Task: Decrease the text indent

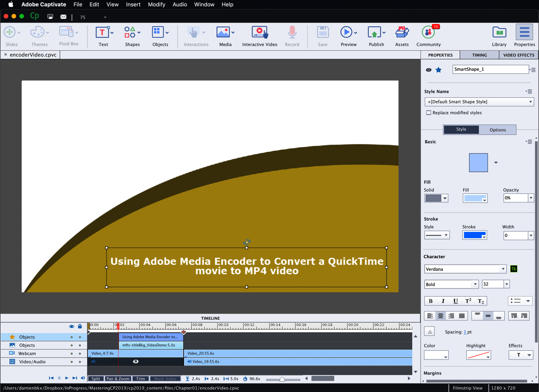Action: 514,316
